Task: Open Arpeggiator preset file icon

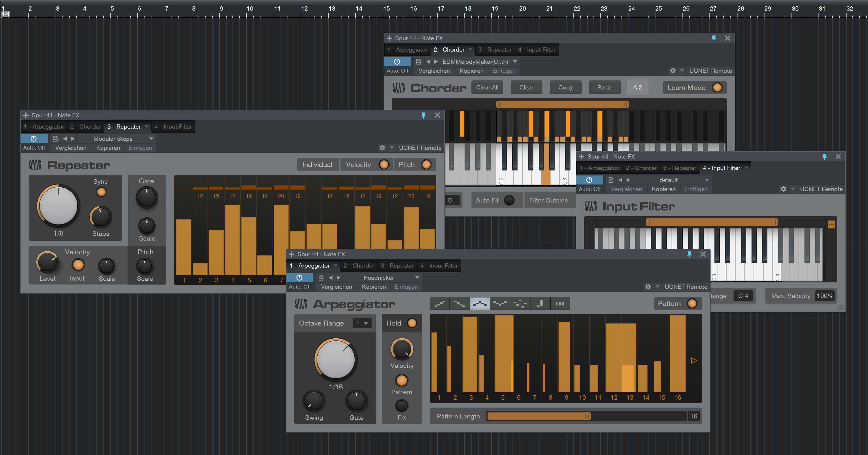Action: coord(321,278)
